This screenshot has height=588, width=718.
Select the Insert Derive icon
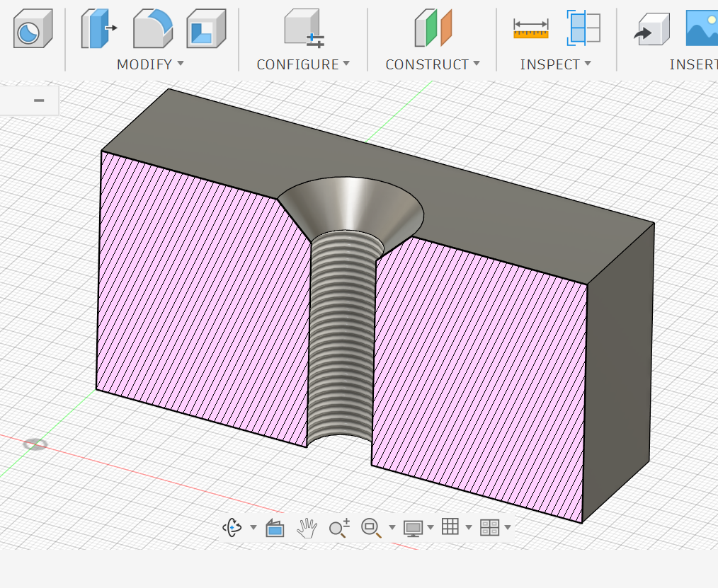[x=651, y=29]
